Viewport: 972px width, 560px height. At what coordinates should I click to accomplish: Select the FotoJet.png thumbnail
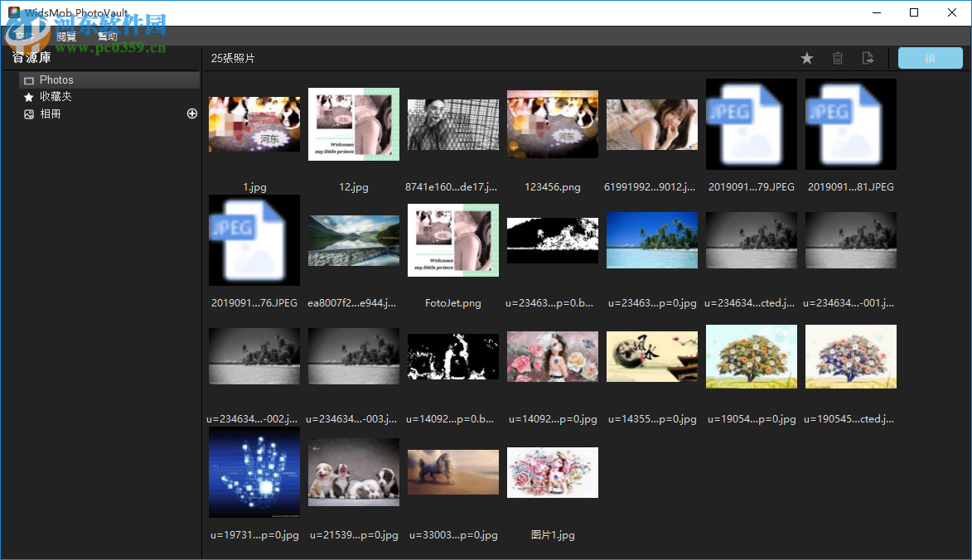[452, 240]
